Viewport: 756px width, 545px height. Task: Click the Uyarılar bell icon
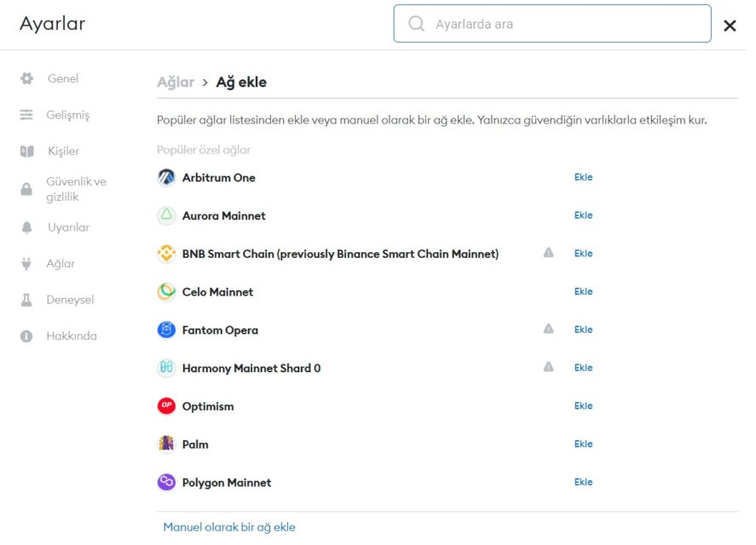tap(27, 227)
